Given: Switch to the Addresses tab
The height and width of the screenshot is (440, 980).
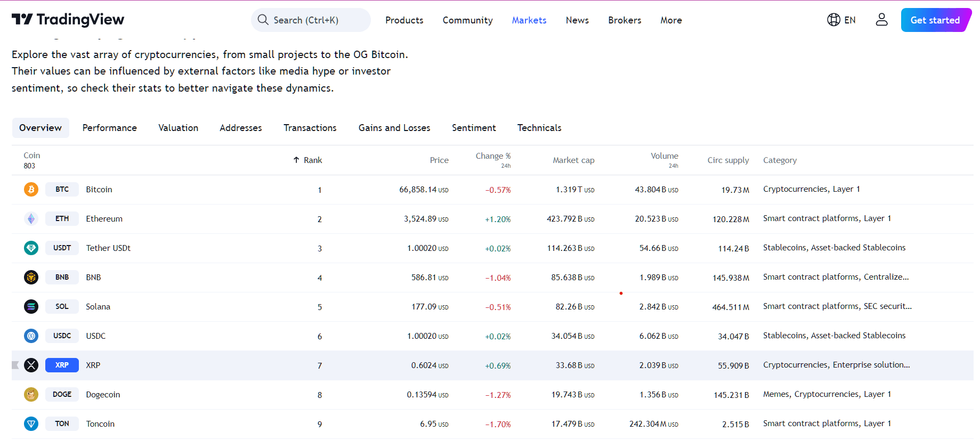Looking at the screenshot, I should click(241, 128).
